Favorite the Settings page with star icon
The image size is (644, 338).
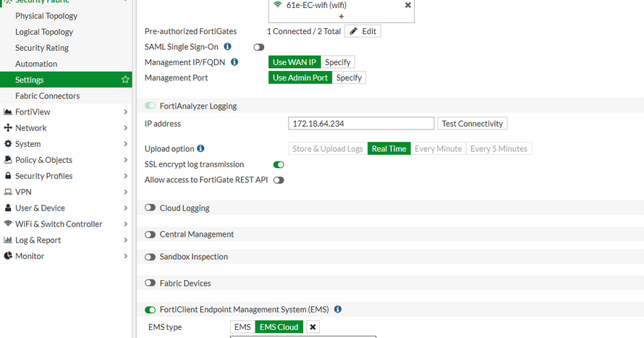(125, 80)
